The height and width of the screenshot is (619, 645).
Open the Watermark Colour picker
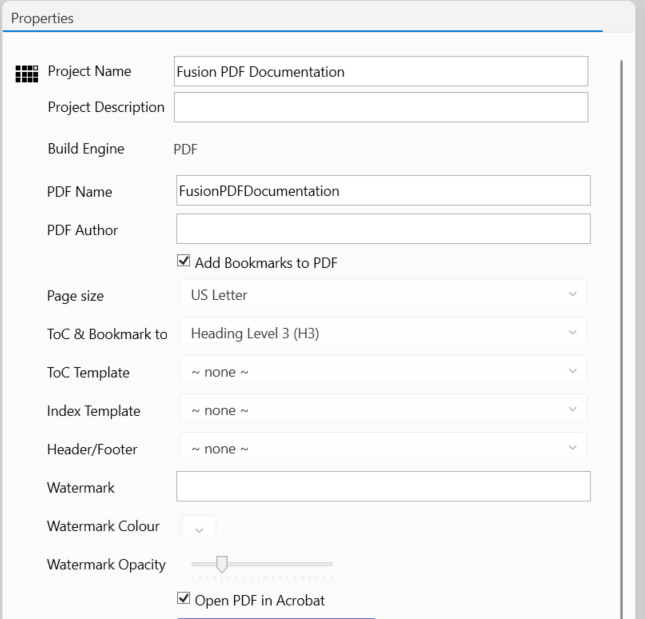[x=197, y=526]
